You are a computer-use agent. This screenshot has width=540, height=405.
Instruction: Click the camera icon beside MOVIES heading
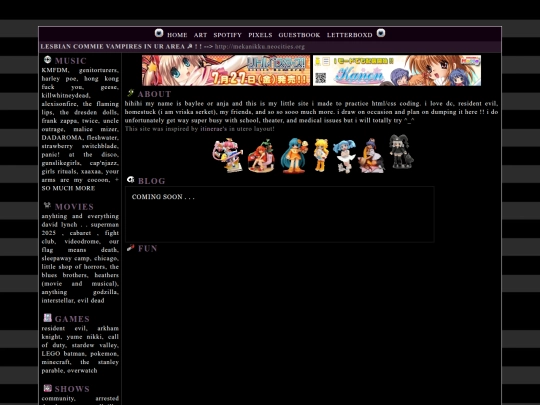(x=47, y=206)
